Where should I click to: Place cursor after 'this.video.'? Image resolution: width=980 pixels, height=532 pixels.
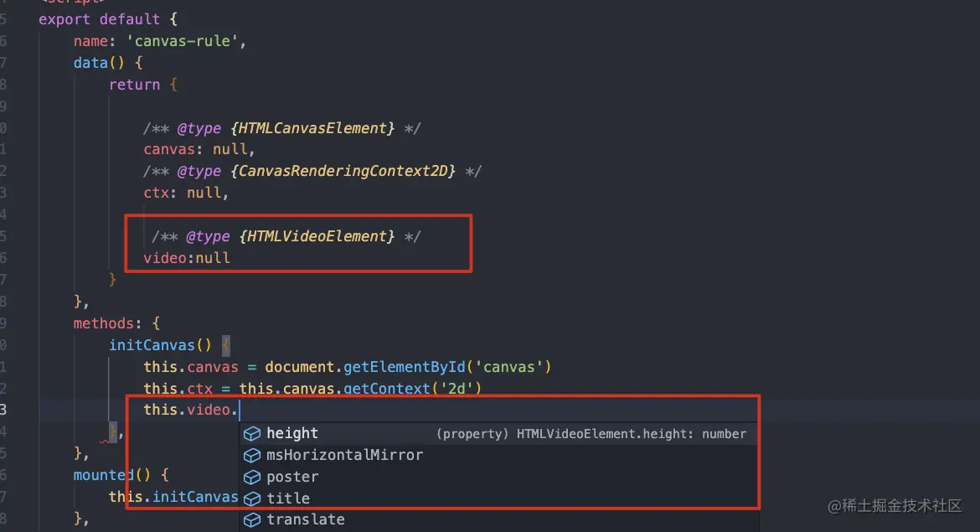pyautogui.click(x=240, y=410)
